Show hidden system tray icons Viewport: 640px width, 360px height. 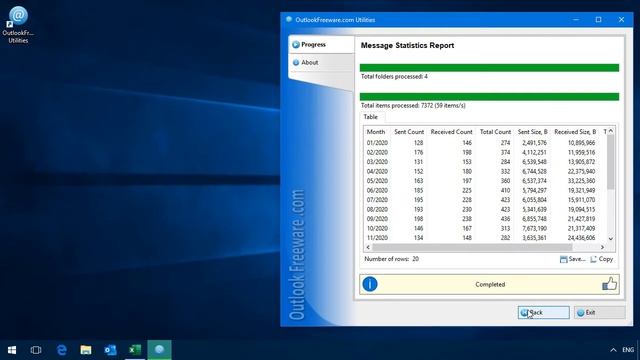pos(613,350)
